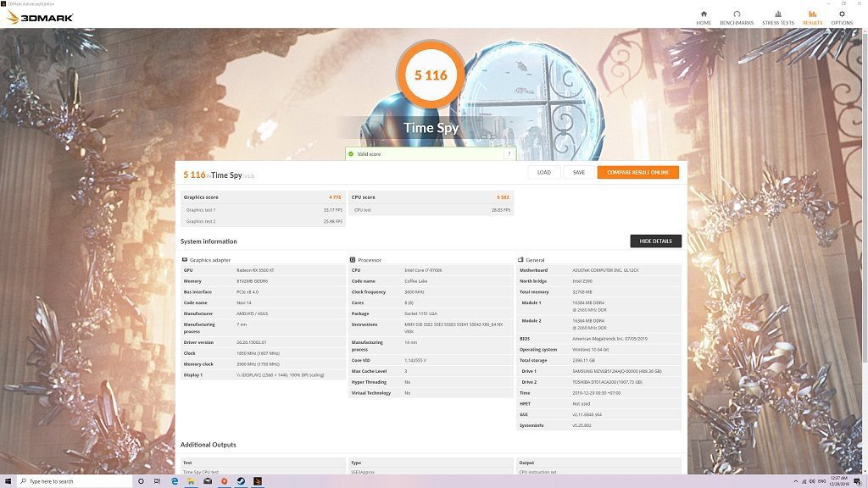The image size is (868, 488).
Task: Click the System information heading
Action: click(209, 241)
